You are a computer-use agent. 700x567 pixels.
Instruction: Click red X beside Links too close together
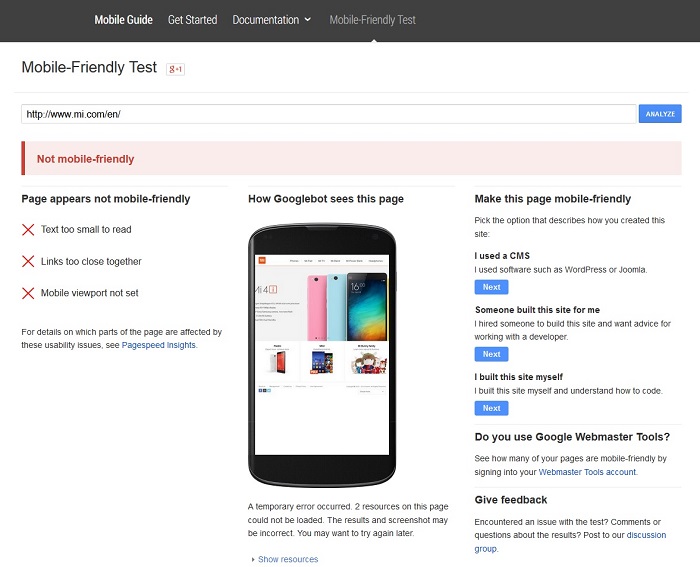coord(28,262)
